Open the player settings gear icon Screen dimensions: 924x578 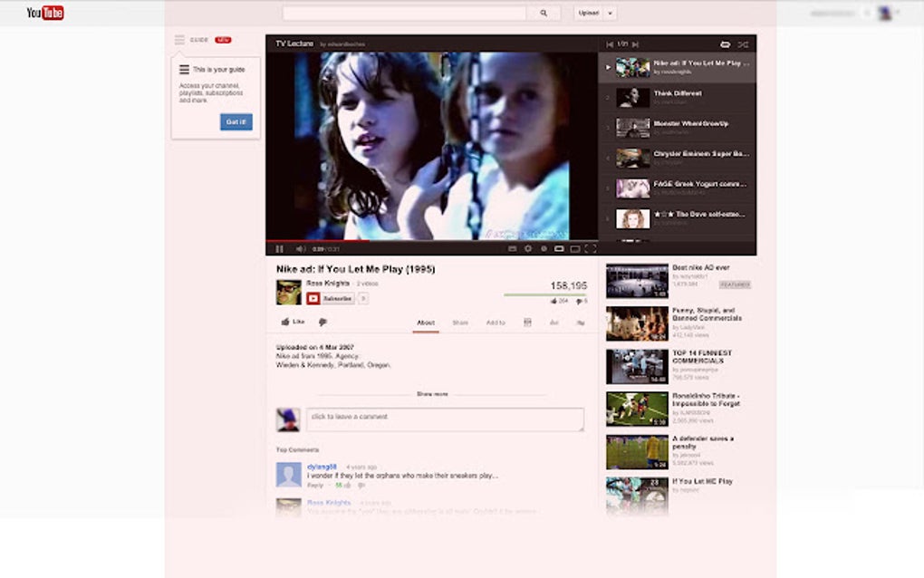[x=528, y=248]
